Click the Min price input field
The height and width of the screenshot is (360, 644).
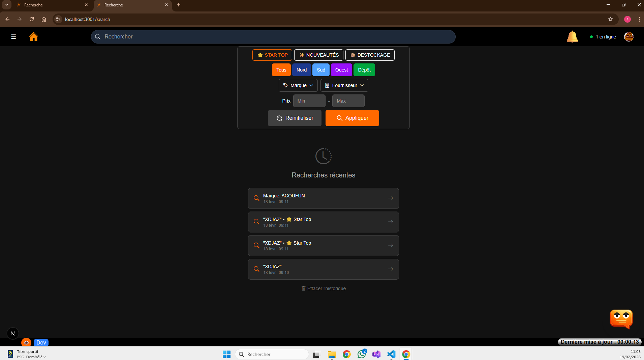309,101
